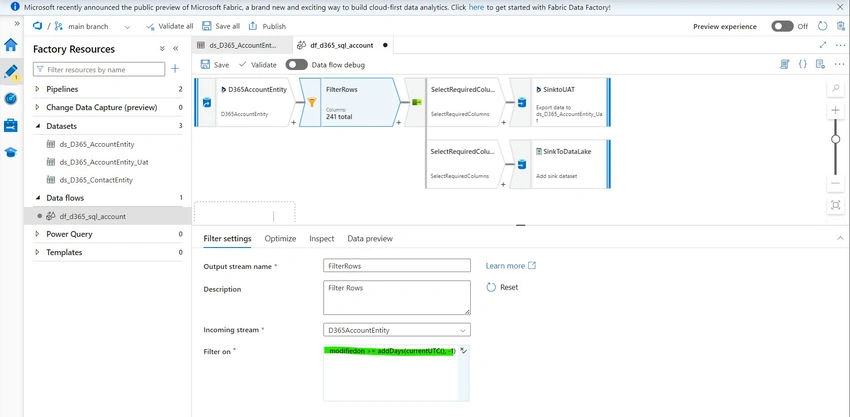Select df_d365_sql_account in Data flows tree
The width and height of the screenshot is (850, 417).
pos(93,216)
